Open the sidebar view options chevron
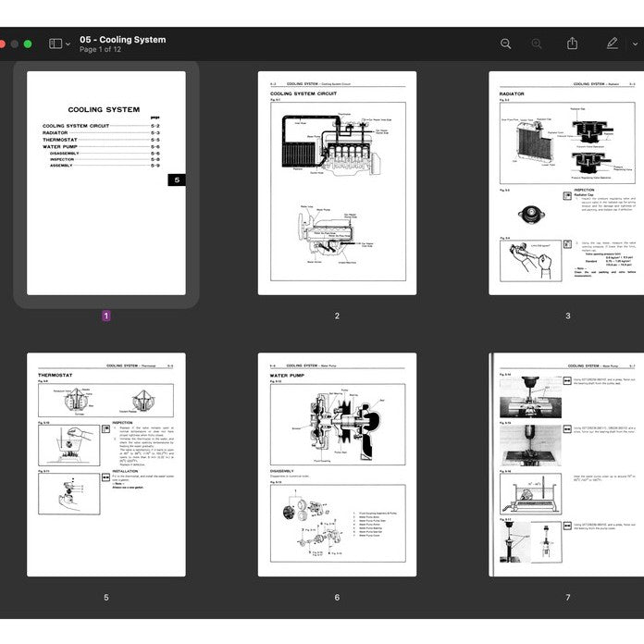 point(68,43)
